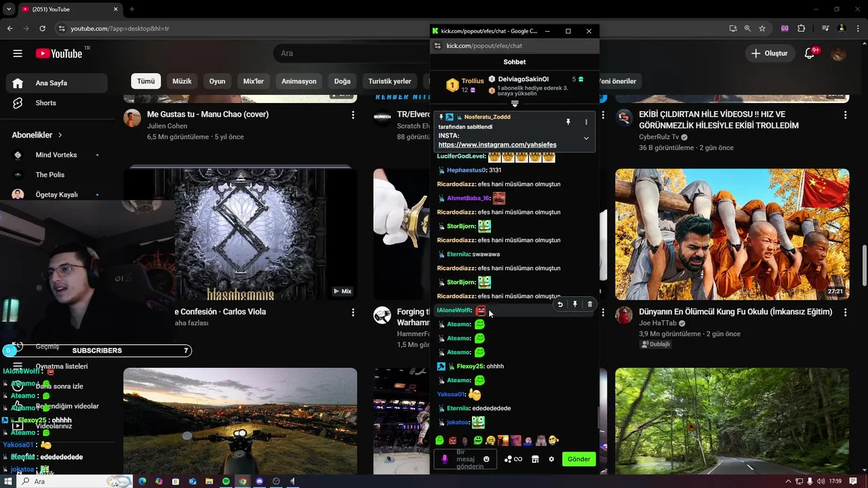Open the YouTube hamburger guide menu

(18, 54)
